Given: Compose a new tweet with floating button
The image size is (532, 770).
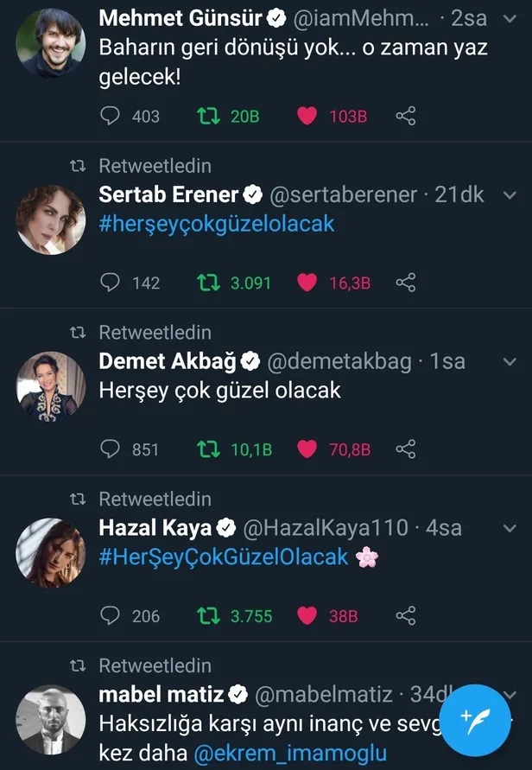Looking at the screenshot, I should click(475, 719).
